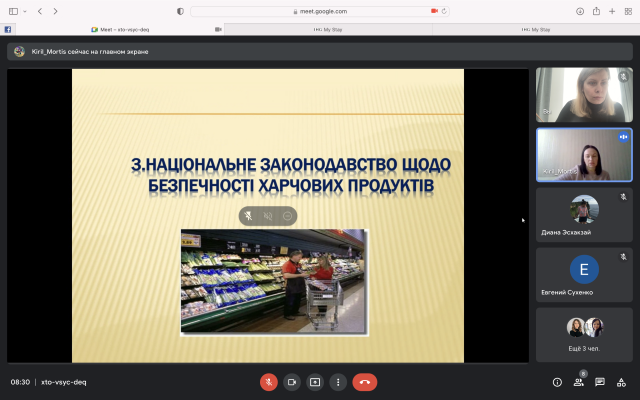Image resolution: width=640 pixels, height=400 pixels.
Task: Toggle the camera on or off
Action: click(x=292, y=381)
